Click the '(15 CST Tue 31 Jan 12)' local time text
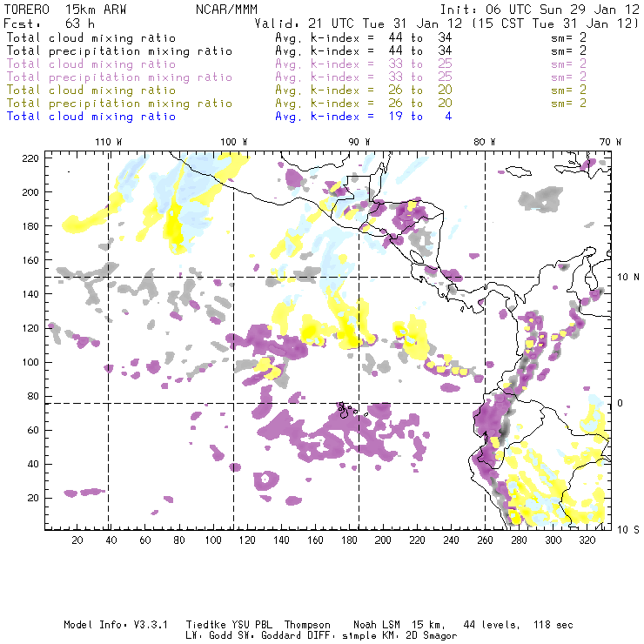Image resolution: width=644 pixels, height=644 pixels. tap(555, 23)
